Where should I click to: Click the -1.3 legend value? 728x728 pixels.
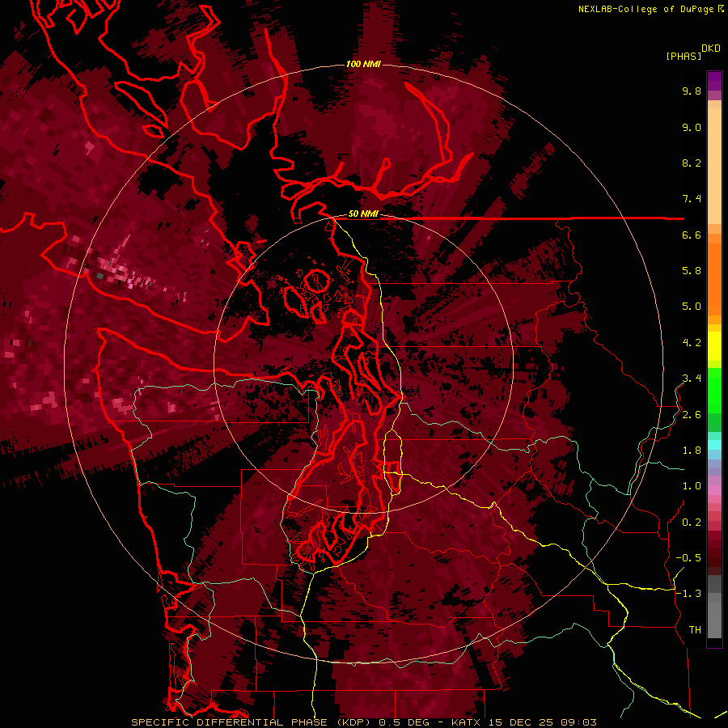pyautogui.click(x=688, y=594)
